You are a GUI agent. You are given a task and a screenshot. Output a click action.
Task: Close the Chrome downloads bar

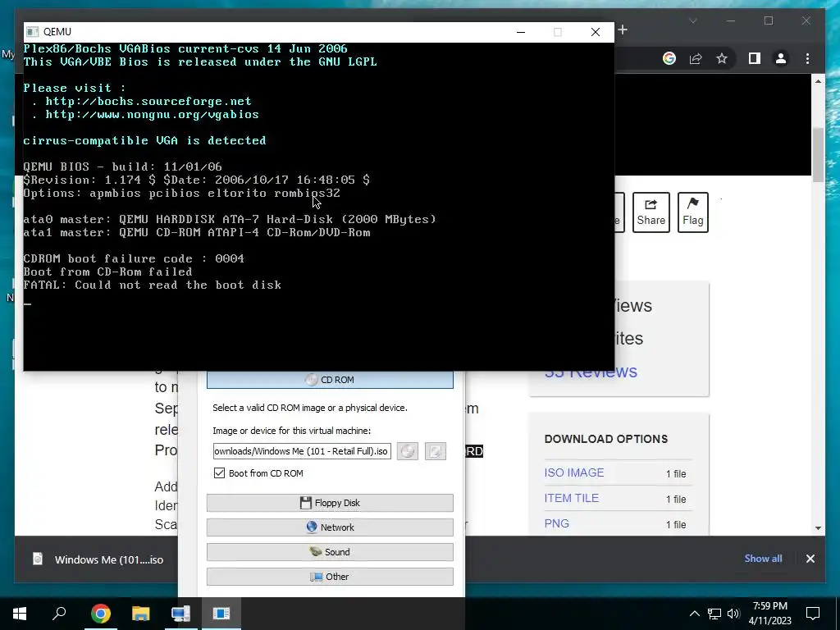[810, 559]
